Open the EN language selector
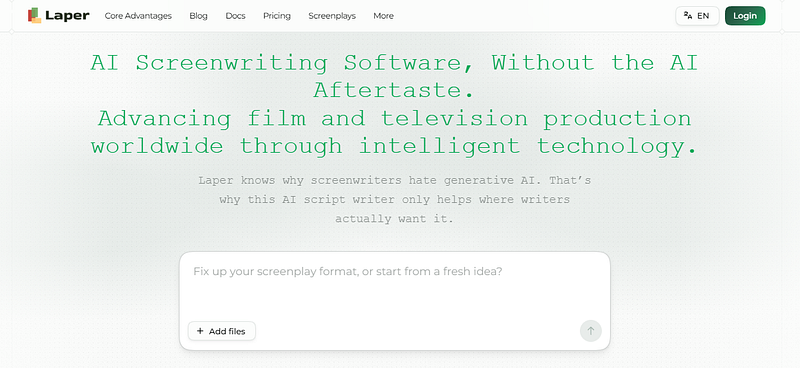The height and width of the screenshot is (368, 800). (697, 16)
